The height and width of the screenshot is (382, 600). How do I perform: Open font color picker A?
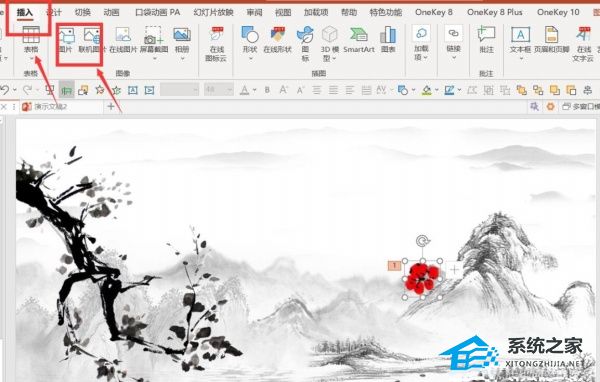point(245,90)
